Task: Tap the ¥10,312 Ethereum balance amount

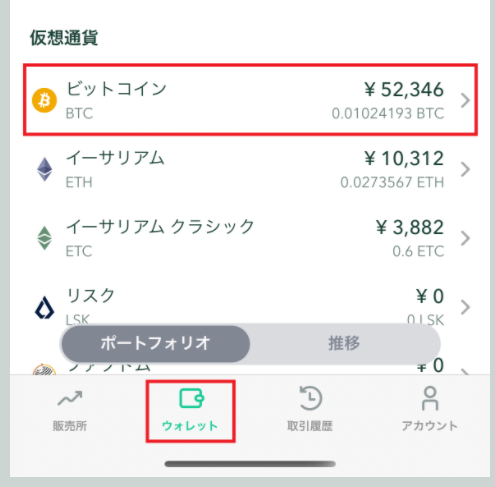Action: pos(404,158)
